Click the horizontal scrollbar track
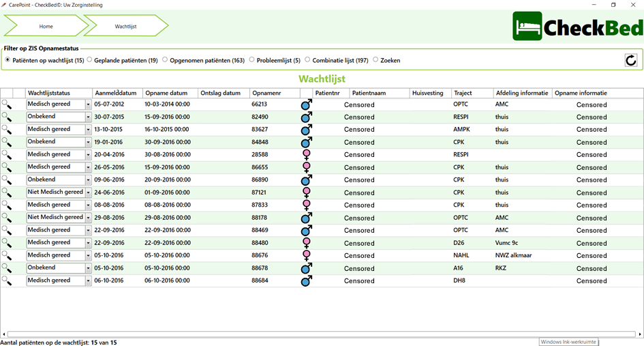Viewport: 644px width, 346px height. [322, 334]
